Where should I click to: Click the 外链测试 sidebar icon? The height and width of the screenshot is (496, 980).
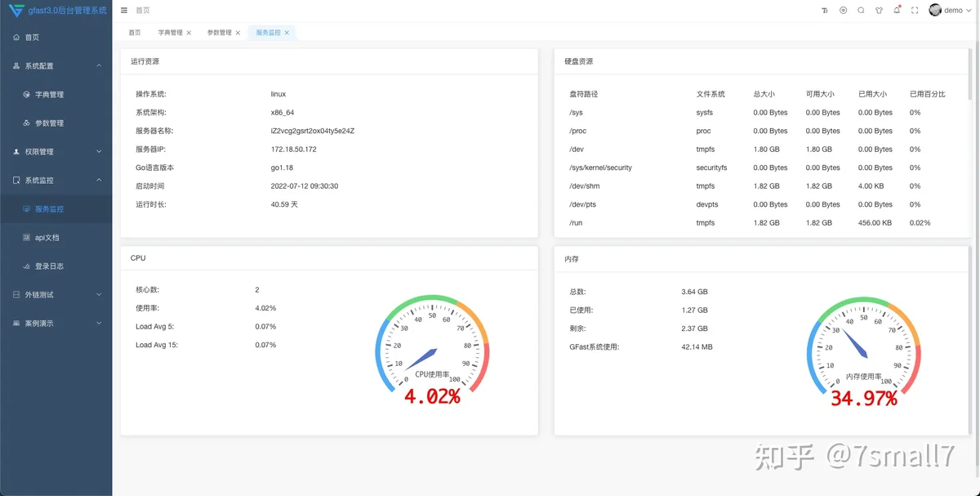[x=16, y=295]
